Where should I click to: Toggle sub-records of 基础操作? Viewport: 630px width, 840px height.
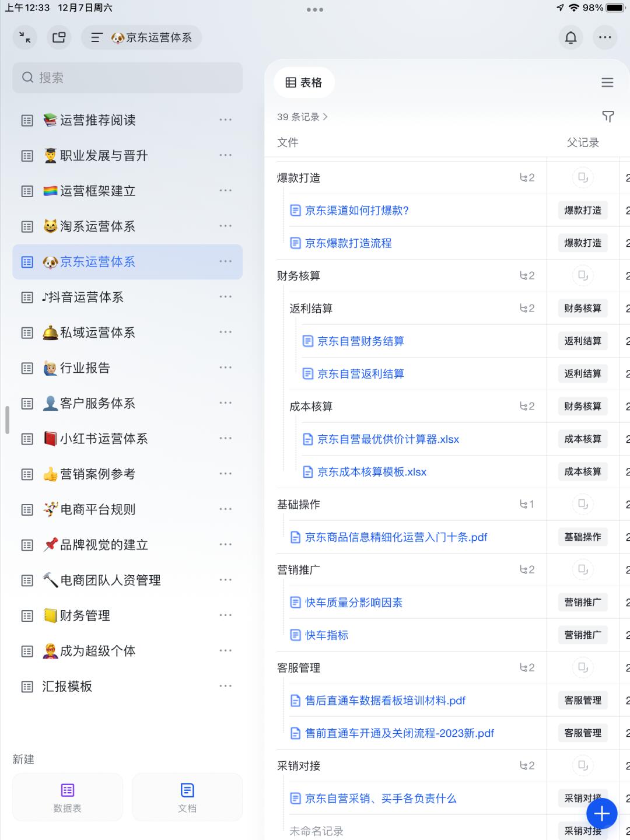tap(527, 505)
